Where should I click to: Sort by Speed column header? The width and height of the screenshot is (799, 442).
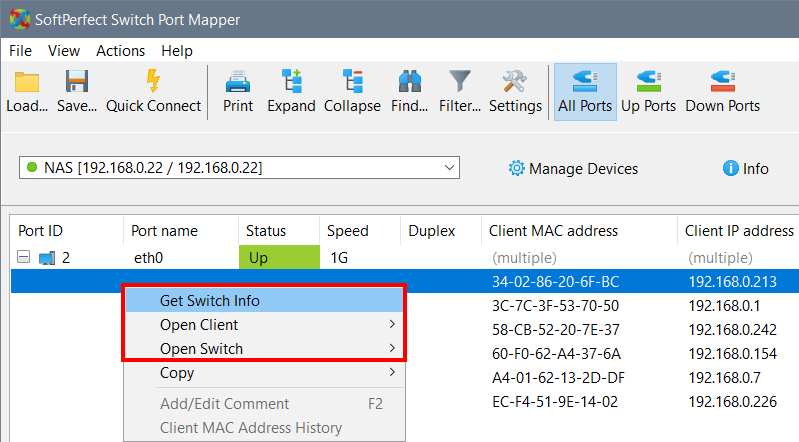(360, 231)
